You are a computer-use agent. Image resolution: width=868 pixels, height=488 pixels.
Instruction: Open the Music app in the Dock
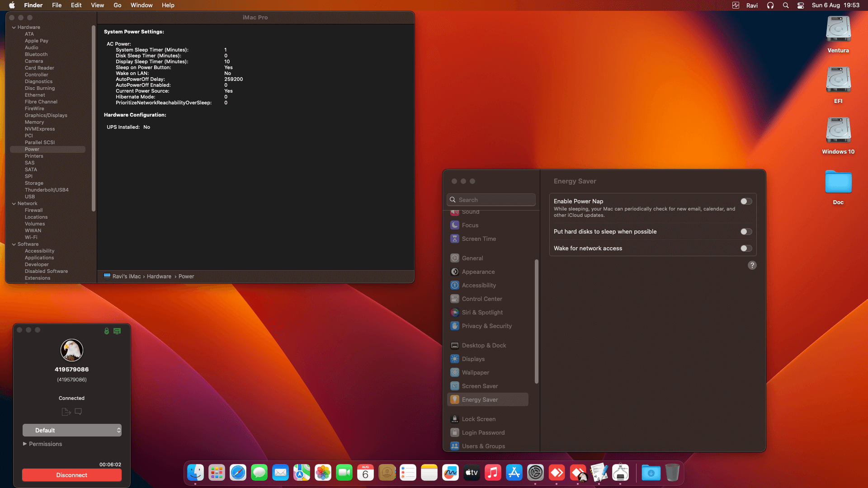click(x=493, y=473)
